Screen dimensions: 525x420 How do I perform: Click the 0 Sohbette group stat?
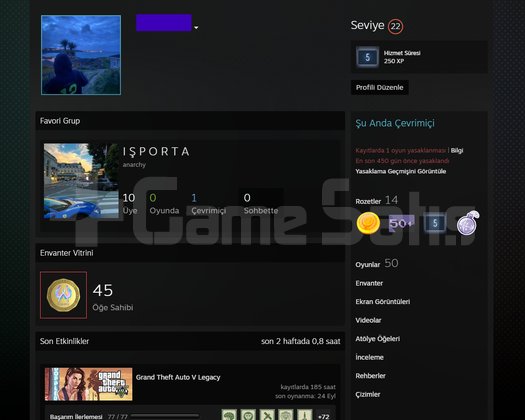click(x=261, y=203)
